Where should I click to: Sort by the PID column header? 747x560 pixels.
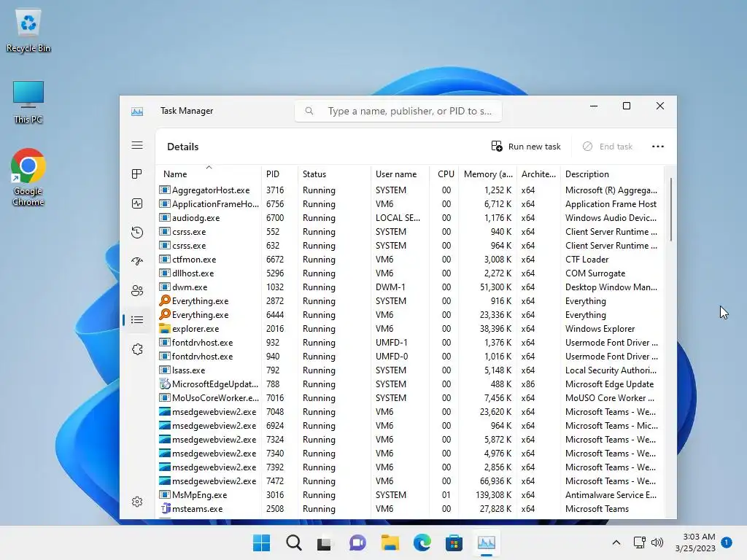(x=279, y=174)
